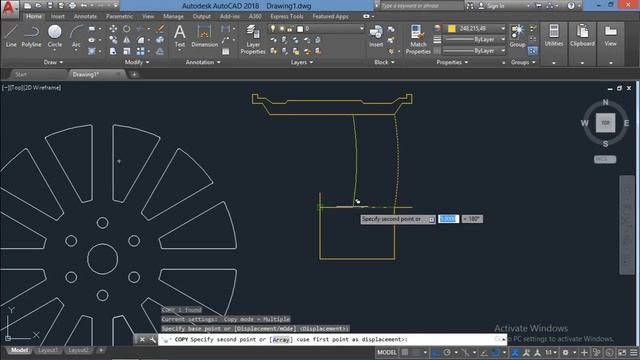Click the TOP face of ViewCube
This screenshot has height=360, width=640.
pyautogui.click(x=605, y=123)
